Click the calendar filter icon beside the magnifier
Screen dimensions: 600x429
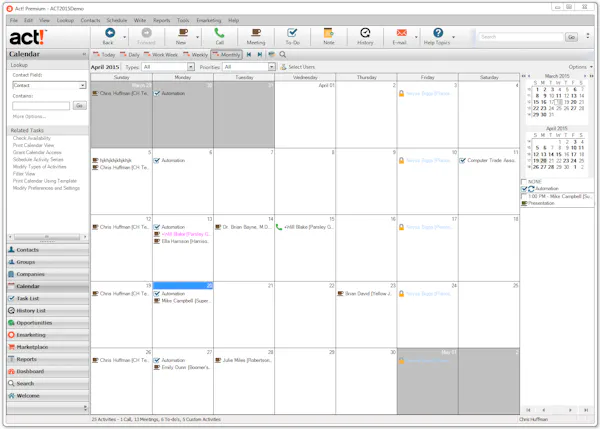(x=271, y=55)
